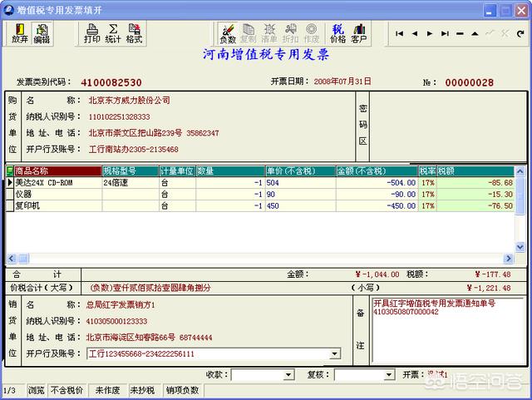This screenshot has width=532, height=400.
Task: Expand the 开户行及账号 bank account dropdown
Action: tap(335, 353)
